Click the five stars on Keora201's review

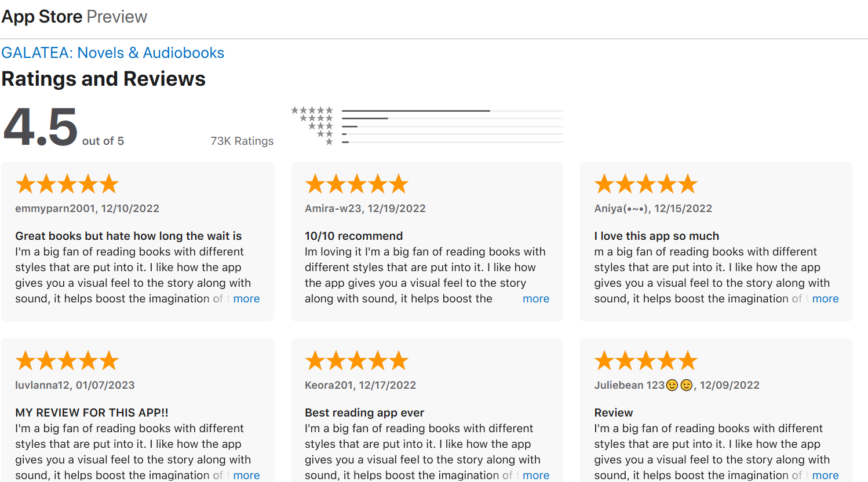coord(356,361)
